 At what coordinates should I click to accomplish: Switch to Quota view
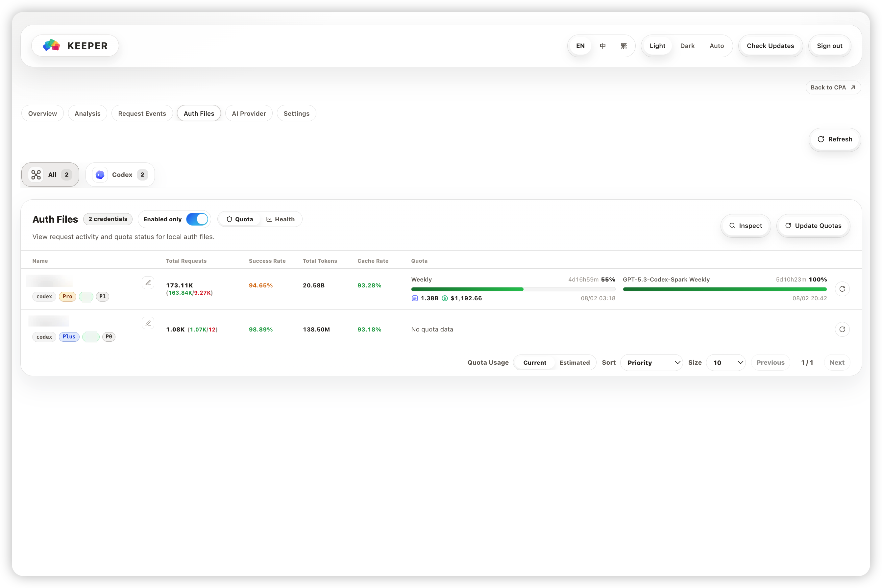click(240, 219)
